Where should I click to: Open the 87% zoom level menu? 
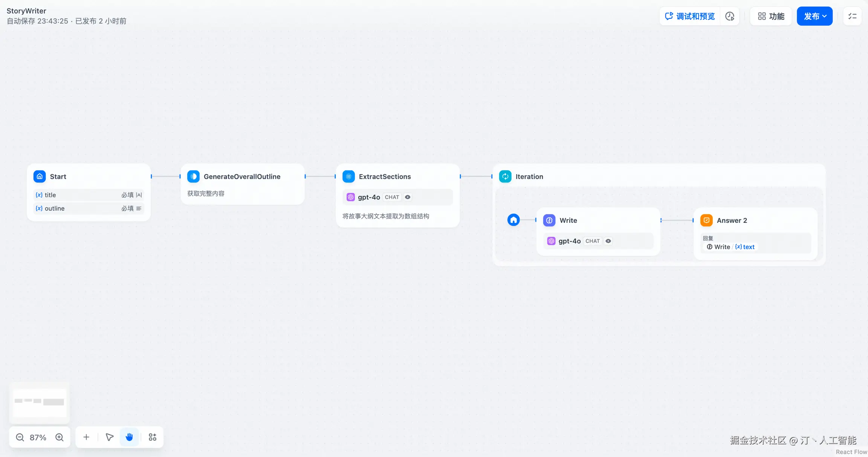38,437
